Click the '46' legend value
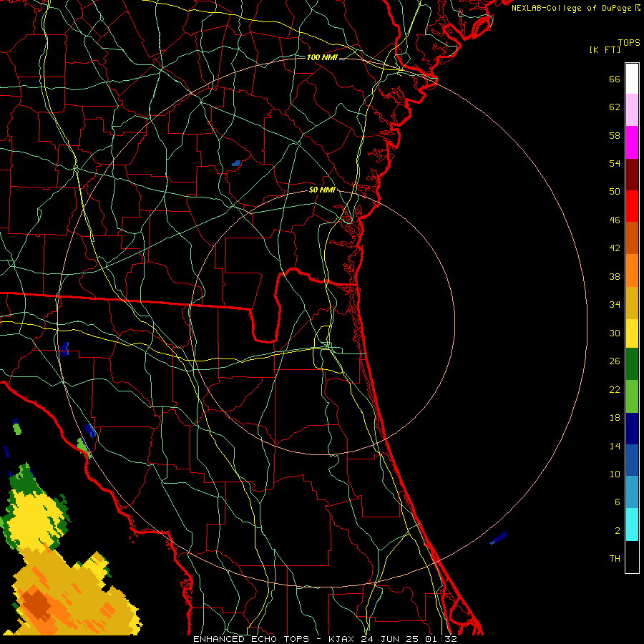Image resolution: width=644 pixels, height=644 pixels. pos(615,220)
